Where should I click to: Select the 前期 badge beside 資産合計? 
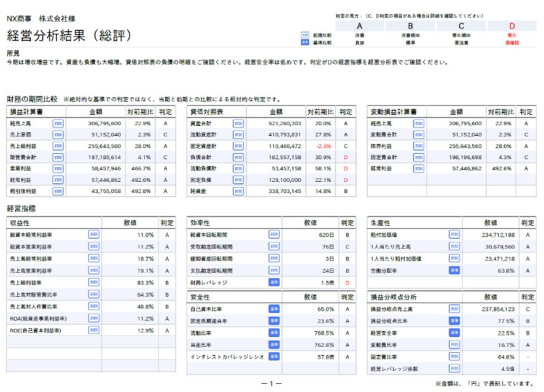[x=238, y=123]
